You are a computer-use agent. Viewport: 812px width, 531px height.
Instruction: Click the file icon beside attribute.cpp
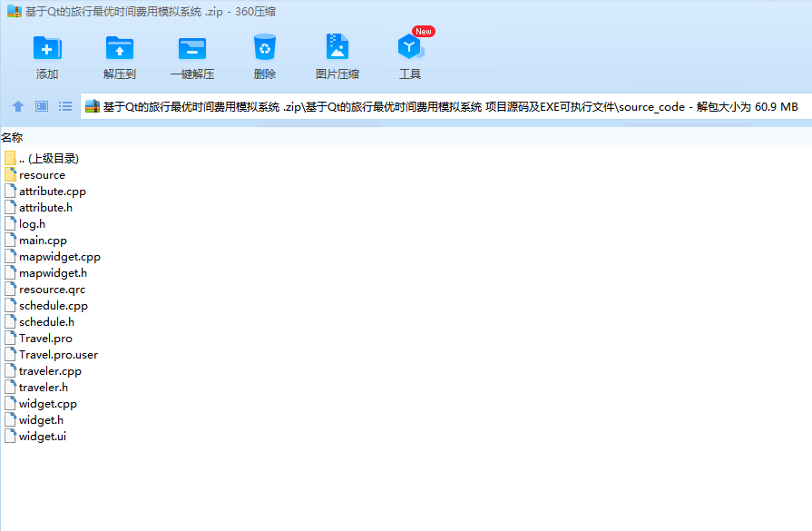point(10,191)
